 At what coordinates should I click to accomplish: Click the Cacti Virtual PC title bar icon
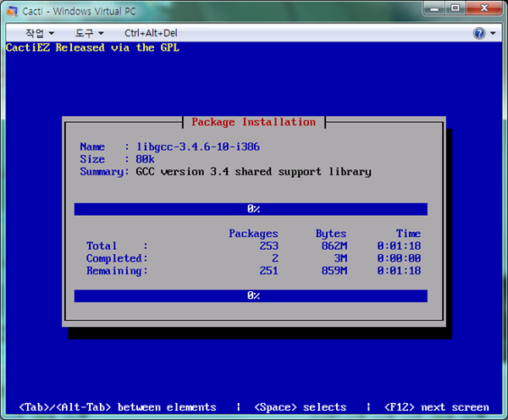click(x=12, y=11)
